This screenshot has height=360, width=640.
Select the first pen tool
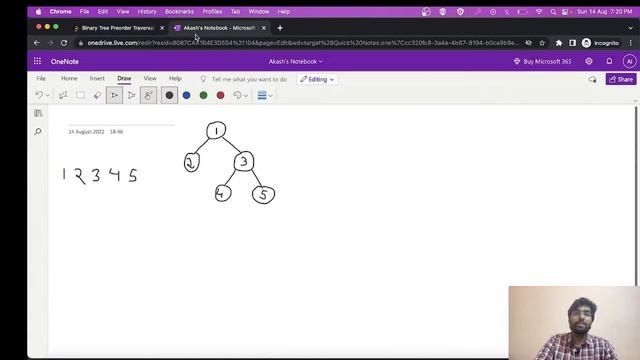click(x=114, y=96)
